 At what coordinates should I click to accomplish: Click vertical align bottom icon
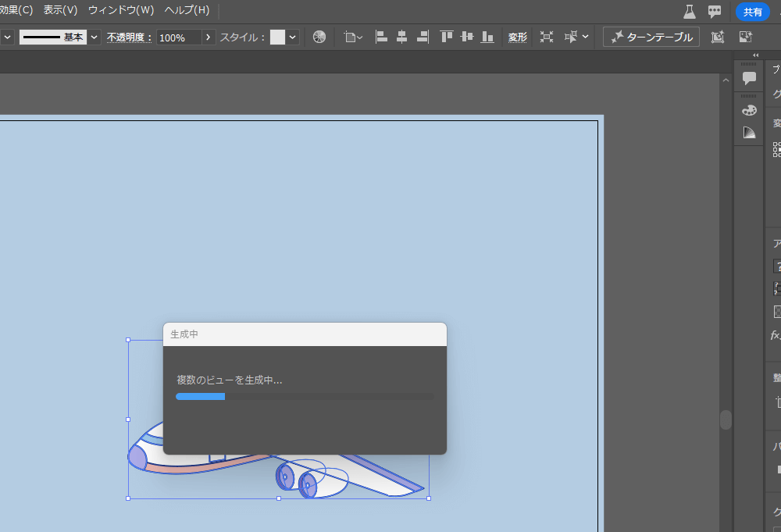click(487, 37)
